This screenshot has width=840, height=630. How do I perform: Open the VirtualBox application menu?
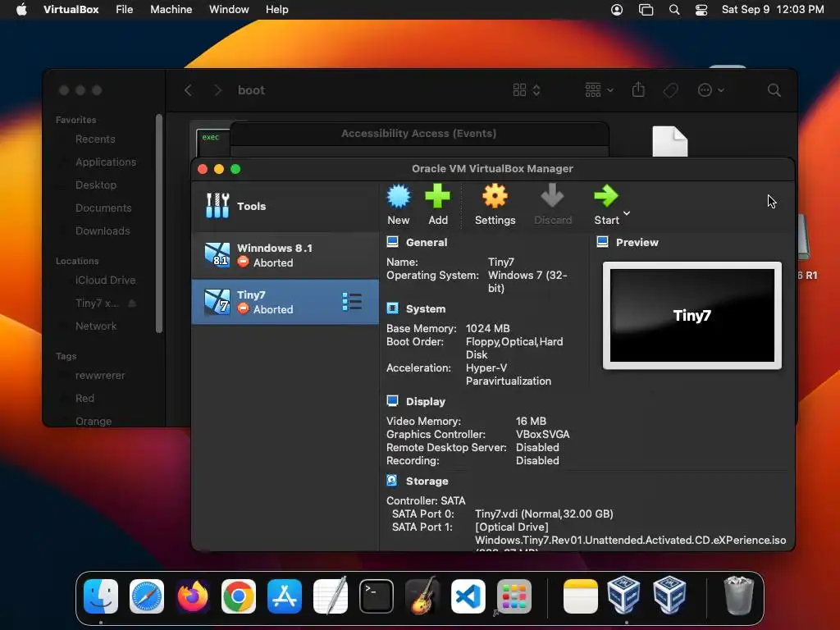[71, 10]
